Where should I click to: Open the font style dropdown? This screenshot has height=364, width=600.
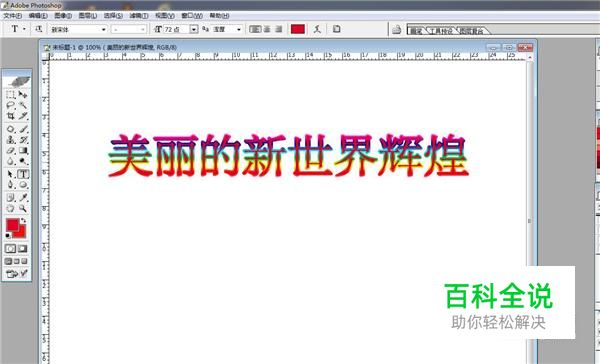[129, 29]
